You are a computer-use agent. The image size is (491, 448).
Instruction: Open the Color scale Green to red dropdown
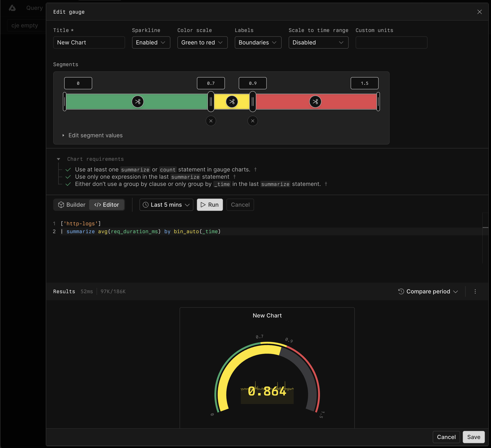202,42
